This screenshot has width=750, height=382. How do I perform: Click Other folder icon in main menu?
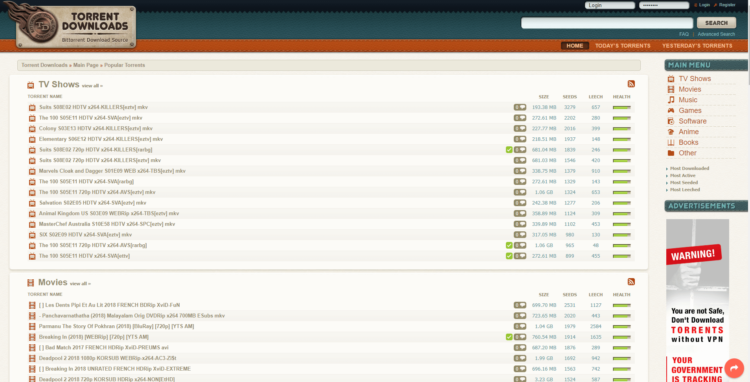click(671, 153)
